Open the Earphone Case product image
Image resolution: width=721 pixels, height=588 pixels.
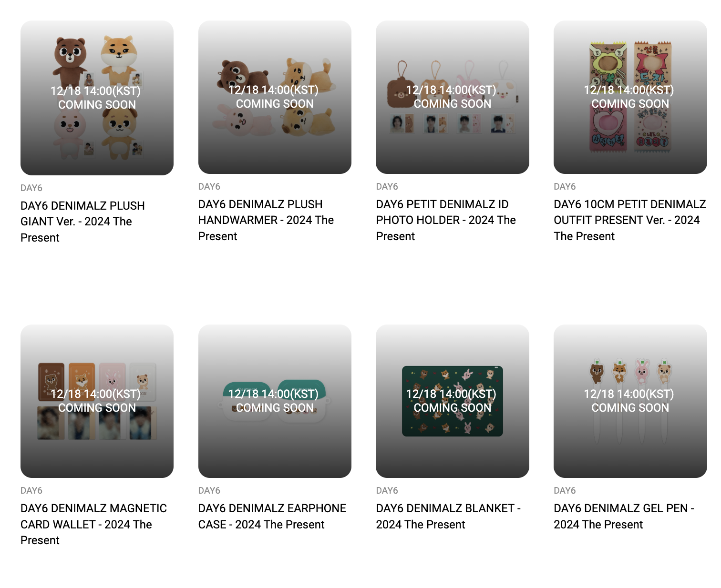click(x=275, y=401)
